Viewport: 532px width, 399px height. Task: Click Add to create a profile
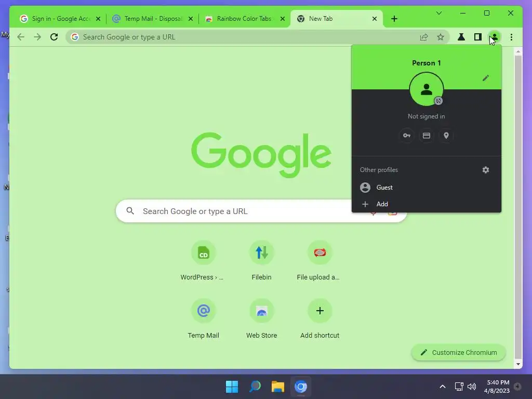427,204
